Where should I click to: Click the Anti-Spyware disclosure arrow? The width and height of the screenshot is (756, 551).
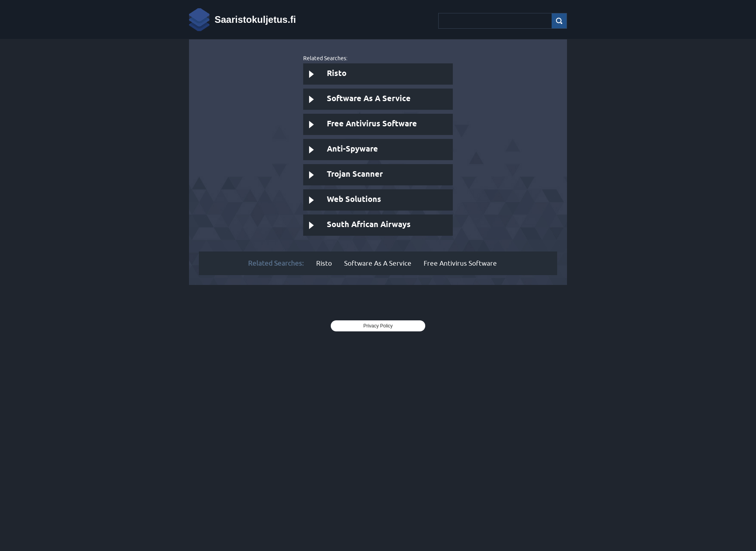[x=311, y=149]
